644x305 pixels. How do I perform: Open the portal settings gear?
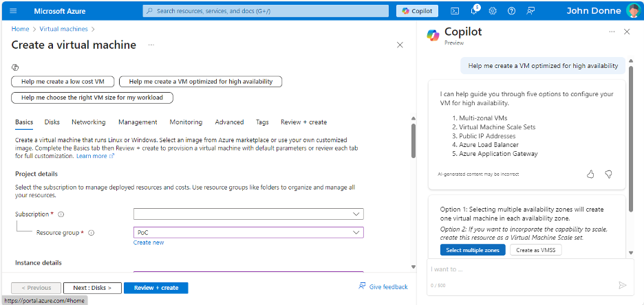pyautogui.click(x=493, y=11)
